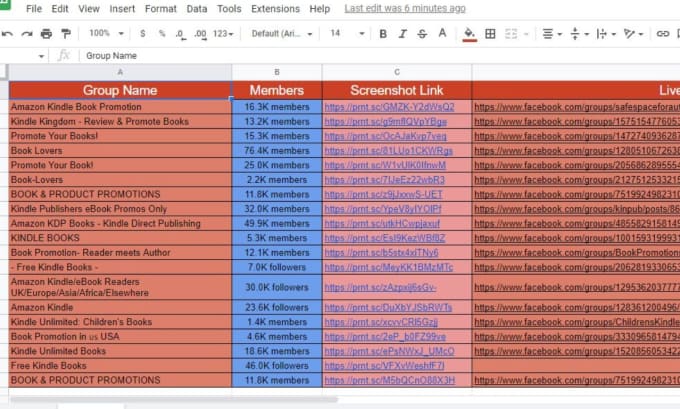The width and height of the screenshot is (680, 409).
Task: Click the horizontal scrollbar
Action: [173, 399]
